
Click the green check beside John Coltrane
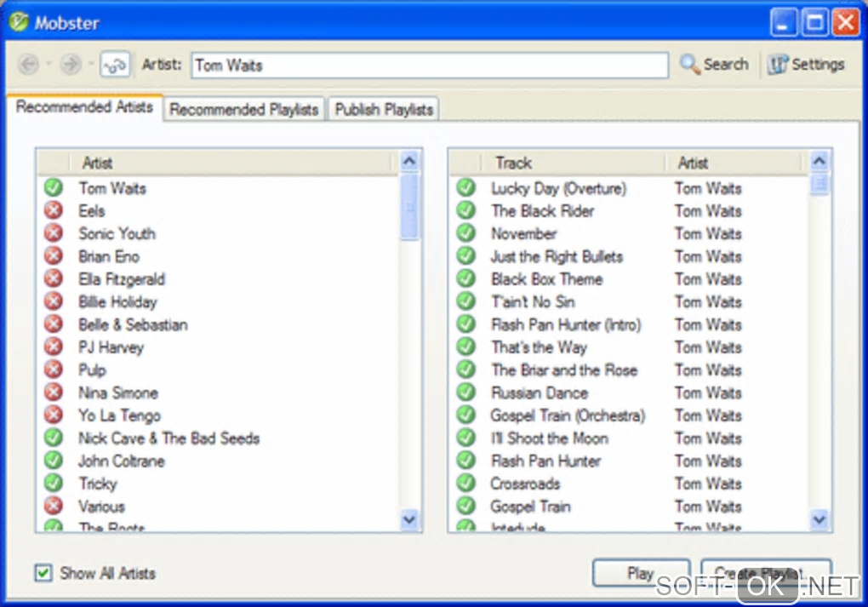coord(54,461)
